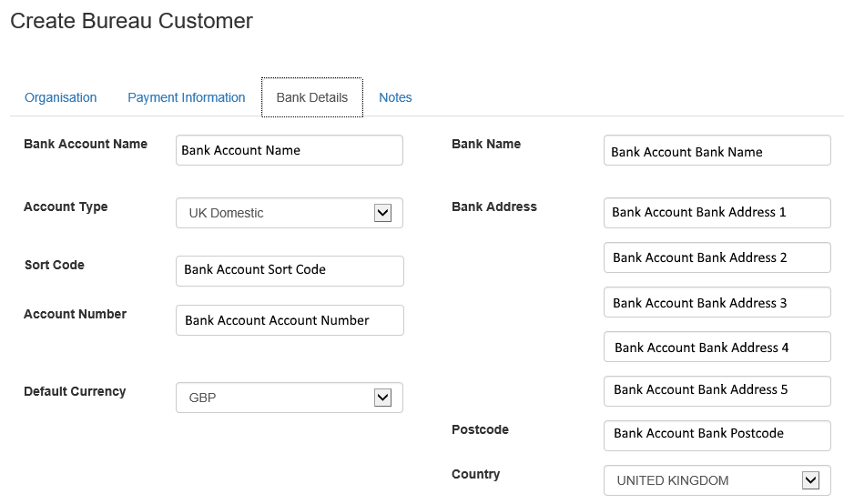Select the Bank Name input field
Screen dimensions: 844x504
click(717, 151)
